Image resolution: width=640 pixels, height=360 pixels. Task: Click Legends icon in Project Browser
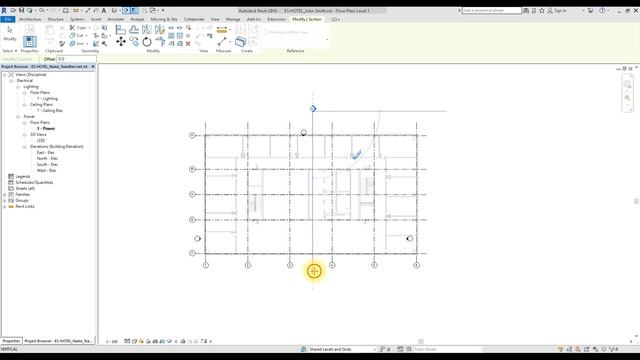(11, 176)
